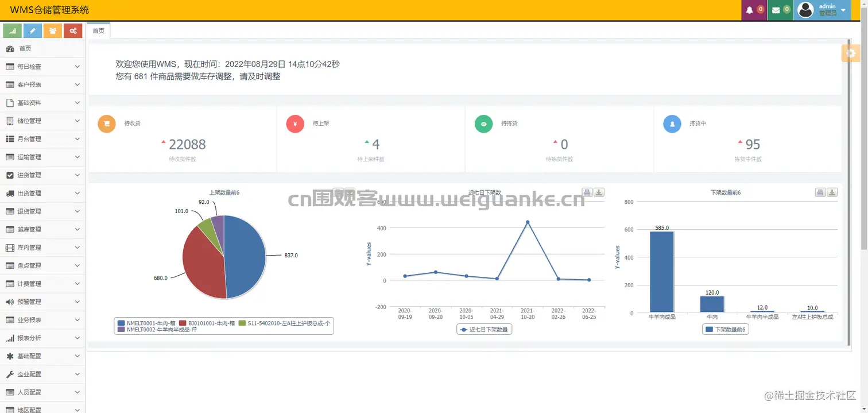The image size is (868, 413).
Task: Click the orange 待收货 cart icon
Action: [107, 123]
